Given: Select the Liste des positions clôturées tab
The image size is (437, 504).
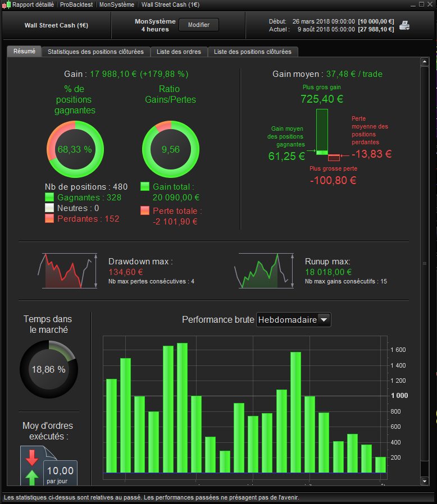Looking at the screenshot, I should 253,52.
